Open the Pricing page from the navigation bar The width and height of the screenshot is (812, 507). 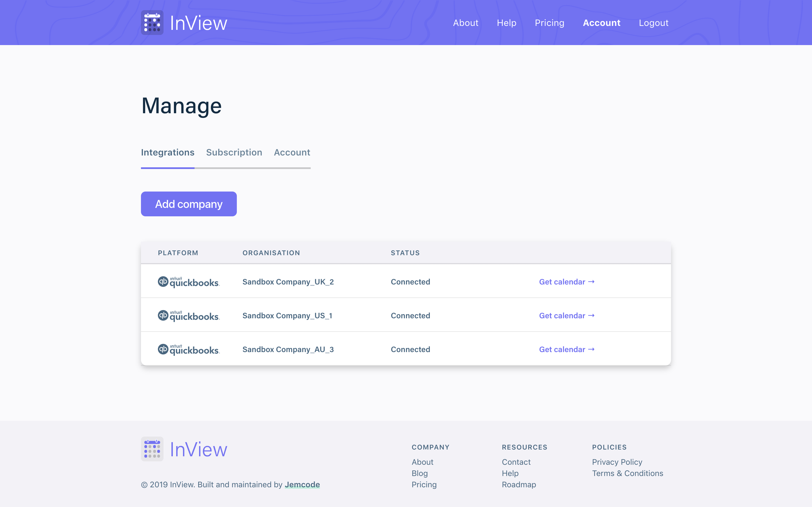pyautogui.click(x=549, y=23)
